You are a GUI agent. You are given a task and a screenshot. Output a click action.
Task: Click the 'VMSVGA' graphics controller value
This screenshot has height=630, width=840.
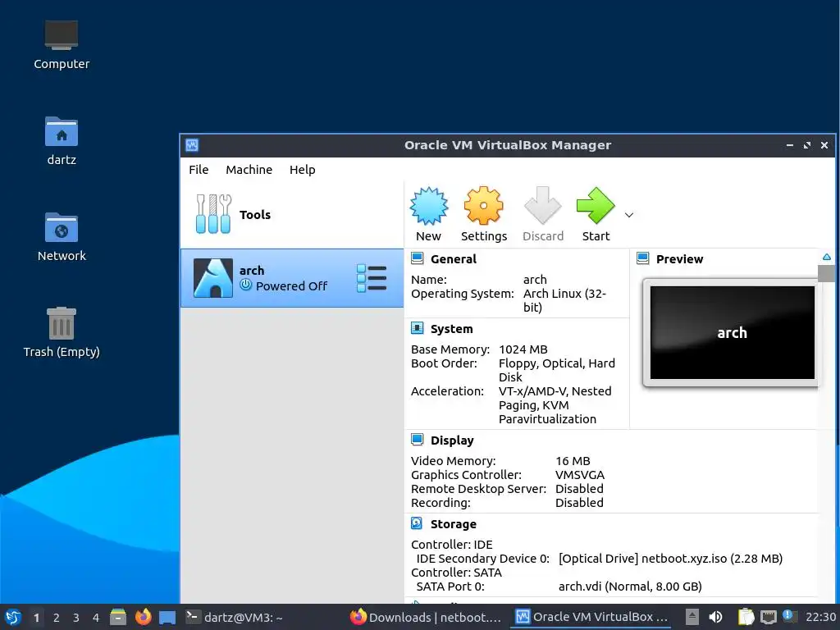coord(580,475)
